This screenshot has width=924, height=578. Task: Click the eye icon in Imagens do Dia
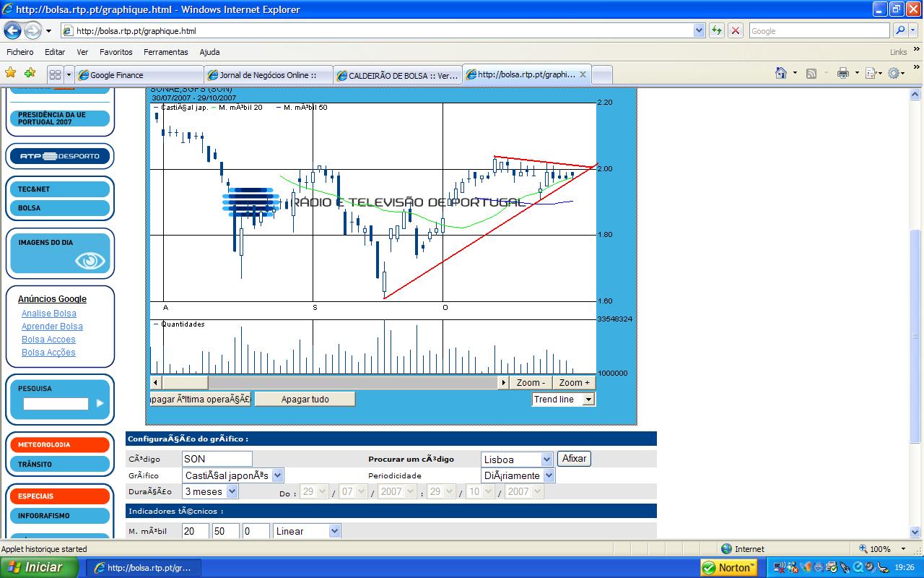[90, 261]
